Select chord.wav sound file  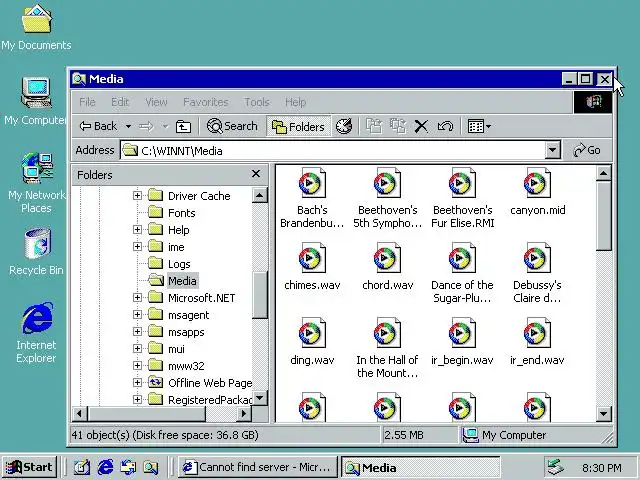pyautogui.click(x=387, y=267)
